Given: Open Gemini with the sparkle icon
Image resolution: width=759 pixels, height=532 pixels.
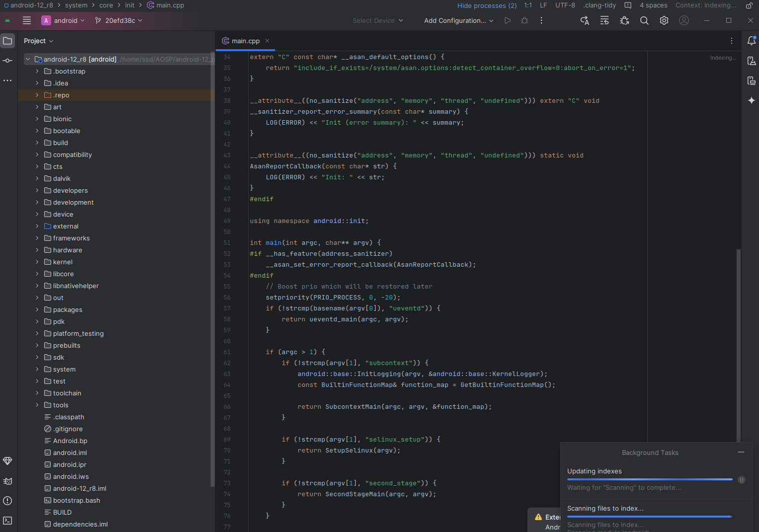Looking at the screenshot, I should click(x=752, y=100).
